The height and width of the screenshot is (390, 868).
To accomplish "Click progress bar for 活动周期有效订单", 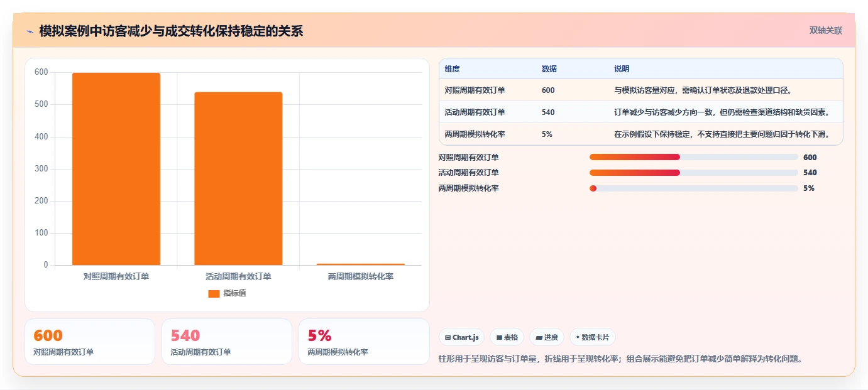I will (693, 173).
